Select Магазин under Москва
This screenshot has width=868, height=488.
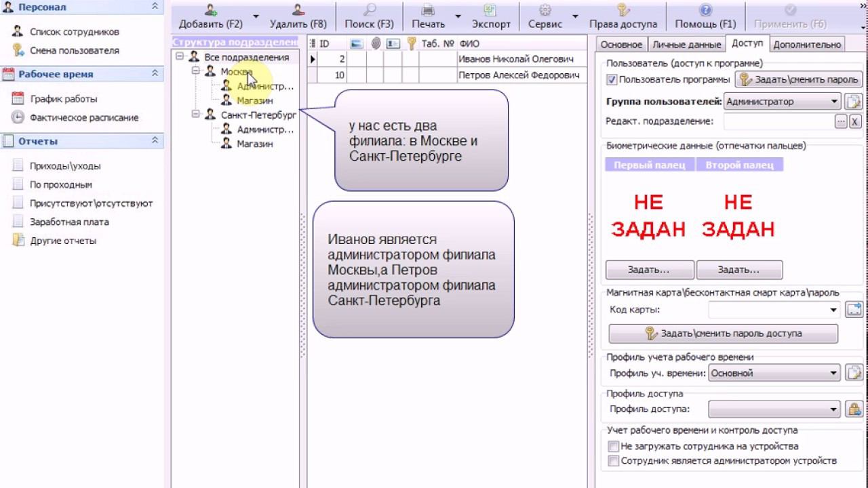coord(254,100)
